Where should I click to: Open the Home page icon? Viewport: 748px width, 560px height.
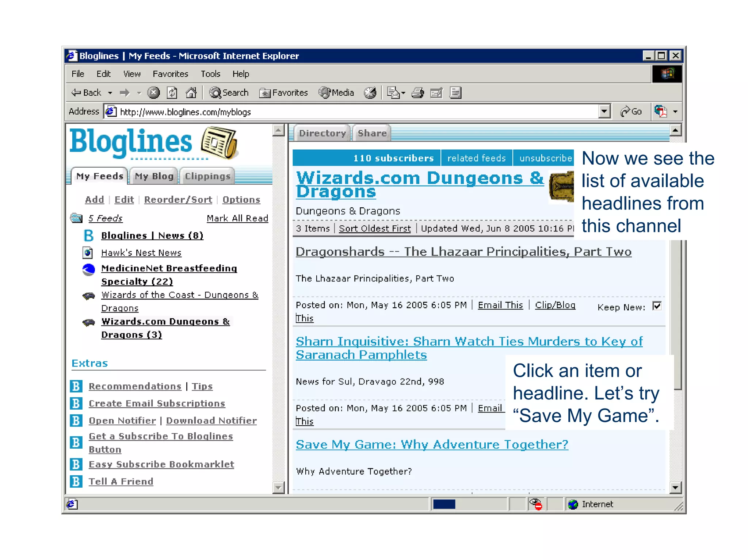191,93
